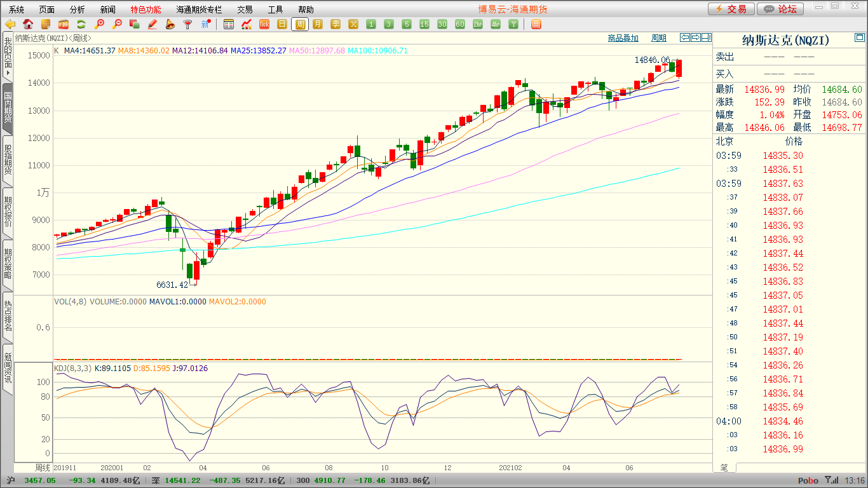Open the intraday trend chart icon
Image resolution: width=868 pixels, height=488 pixels.
(x=247, y=24)
